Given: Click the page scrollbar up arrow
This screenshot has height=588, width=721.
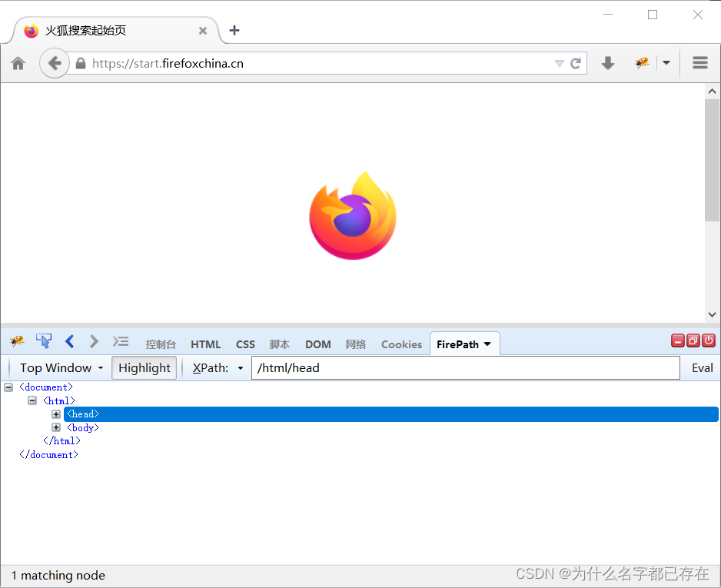Looking at the screenshot, I should [x=712, y=91].
